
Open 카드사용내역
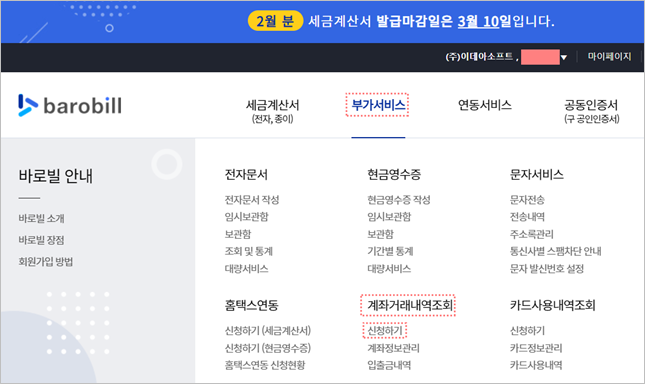pyautogui.click(x=536, y=365)
